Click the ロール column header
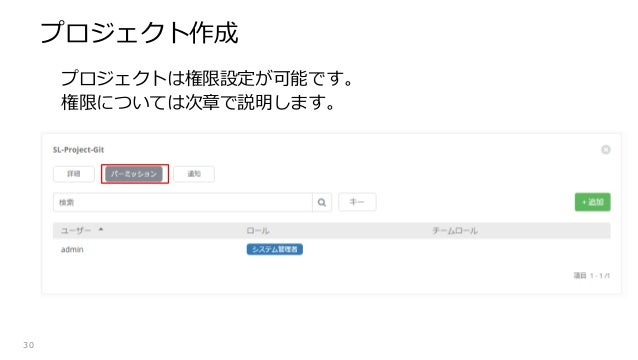This screenshot has height=360, width=638. 258,231
